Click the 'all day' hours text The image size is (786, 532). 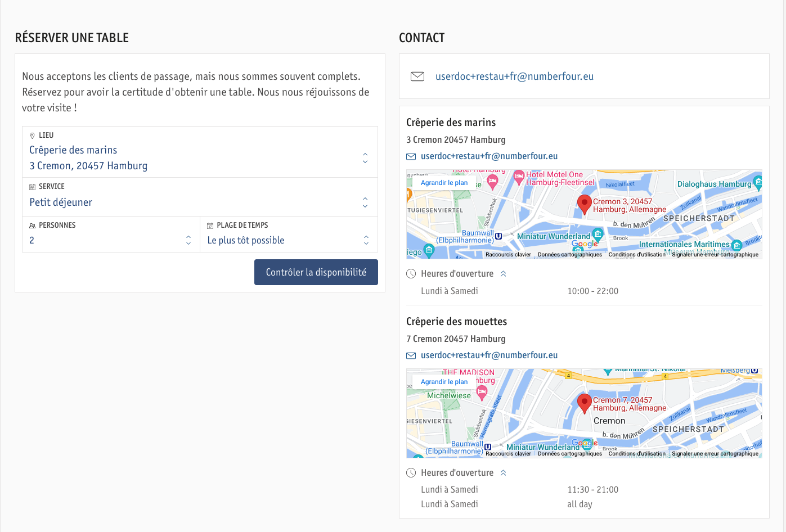580,504
